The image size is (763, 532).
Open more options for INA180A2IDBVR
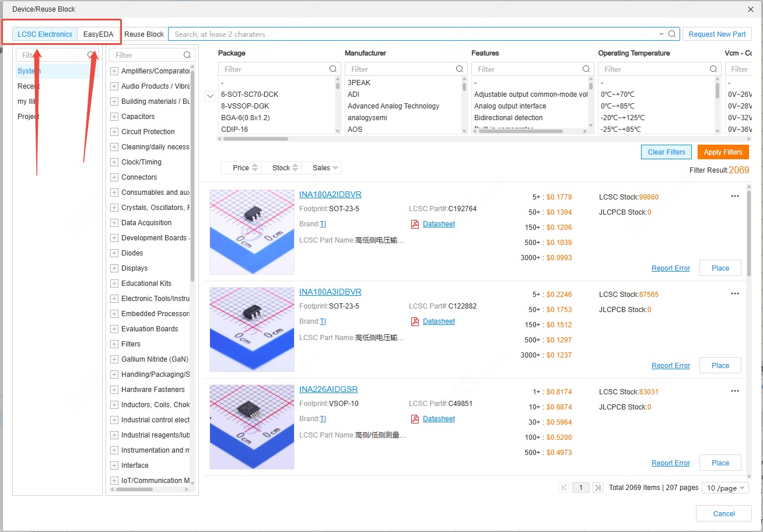click(x=735, y=197)
